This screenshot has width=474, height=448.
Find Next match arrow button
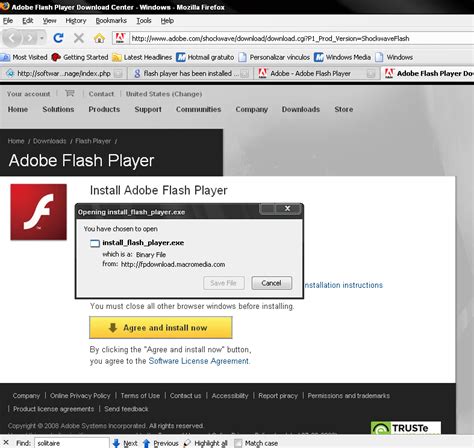[x=125, y=443]
